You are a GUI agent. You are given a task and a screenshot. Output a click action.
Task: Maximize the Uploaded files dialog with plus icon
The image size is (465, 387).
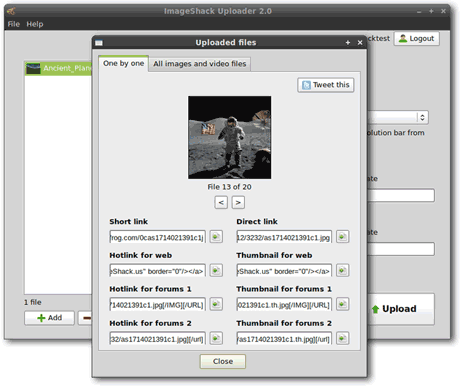348,43
